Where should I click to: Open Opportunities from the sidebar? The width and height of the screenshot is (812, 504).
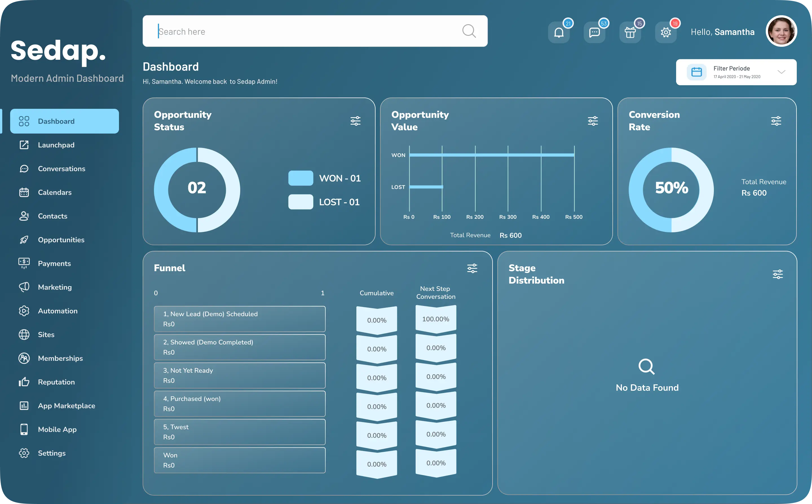click(x=61, y=240)
